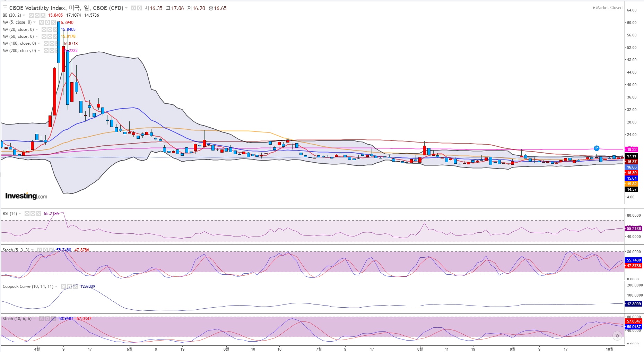Open RSI (14) settings gear
This screenshot has width=644, height=352.
[33, 214]
